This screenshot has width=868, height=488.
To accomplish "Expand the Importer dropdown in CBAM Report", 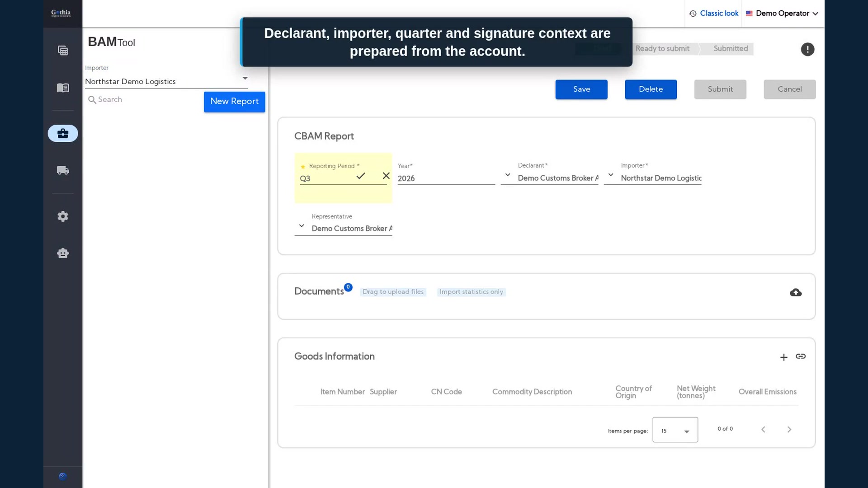I will [x=611, y=175].
